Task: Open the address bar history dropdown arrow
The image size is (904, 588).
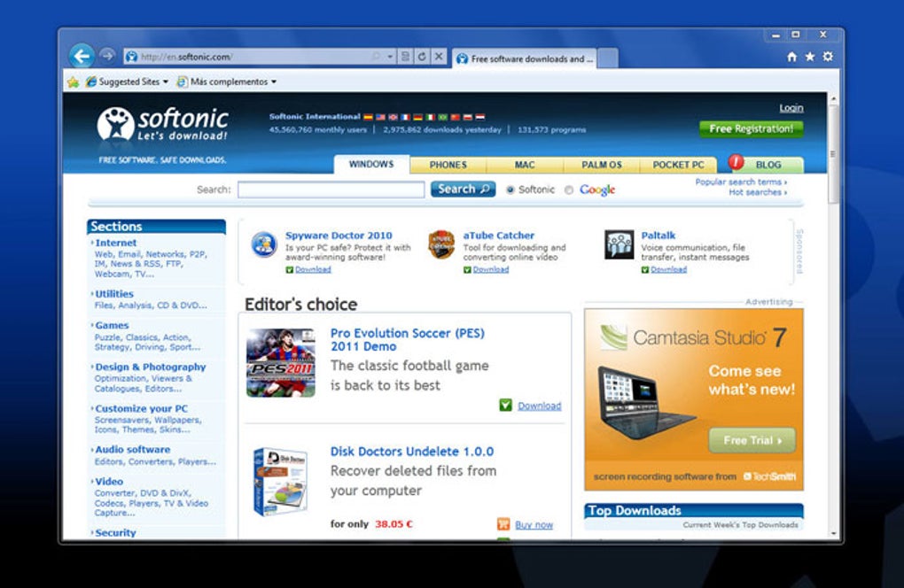Action: (390, 57)
